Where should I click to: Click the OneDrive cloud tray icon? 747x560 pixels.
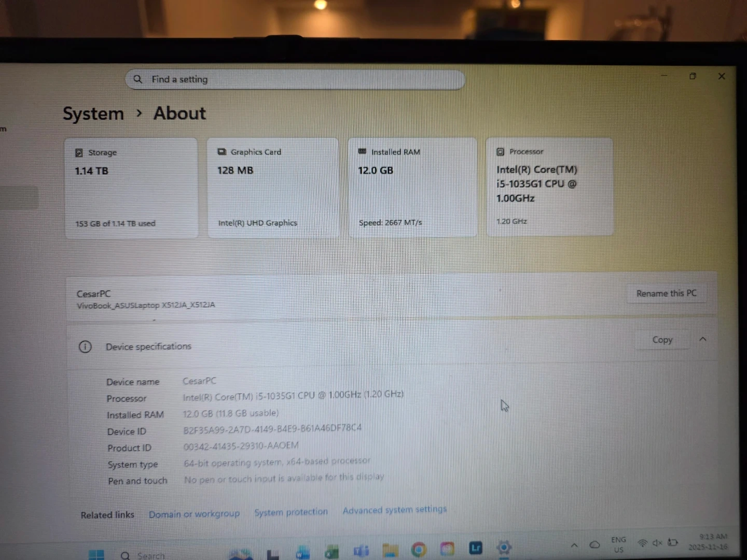[594, 544]
